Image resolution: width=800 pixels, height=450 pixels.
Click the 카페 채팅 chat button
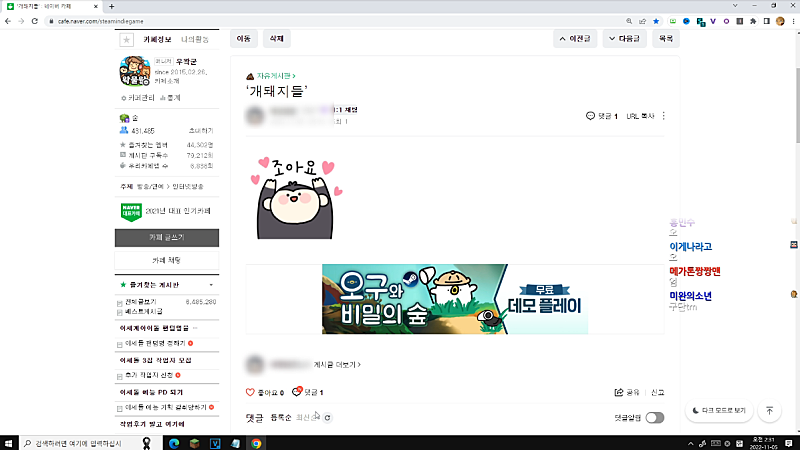[167, 260]
